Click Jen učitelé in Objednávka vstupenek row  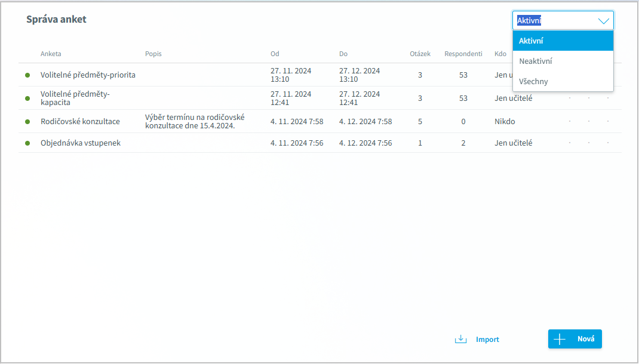(514, 143)
